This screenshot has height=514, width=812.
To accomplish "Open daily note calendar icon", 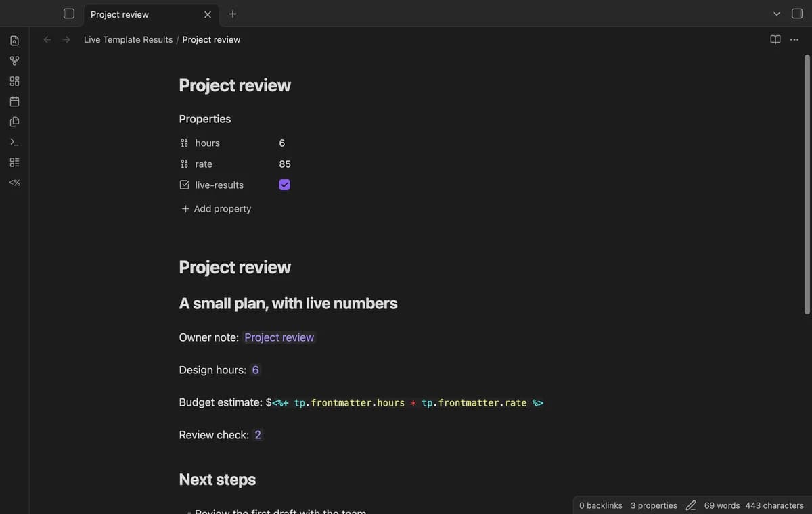I will tap(14, 101).
